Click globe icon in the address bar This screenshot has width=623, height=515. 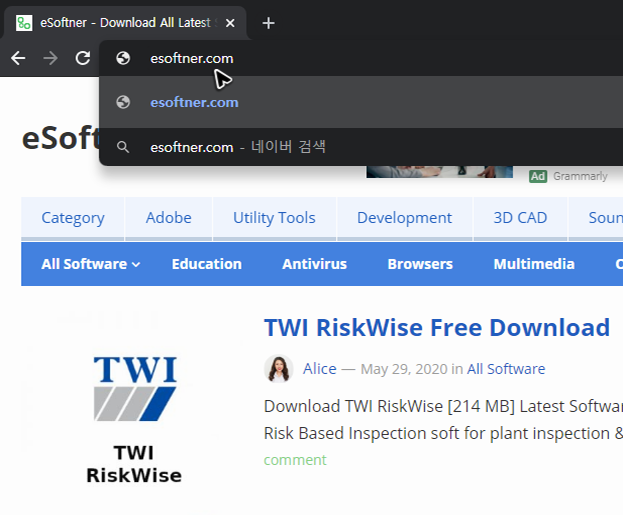coord(123,58)
